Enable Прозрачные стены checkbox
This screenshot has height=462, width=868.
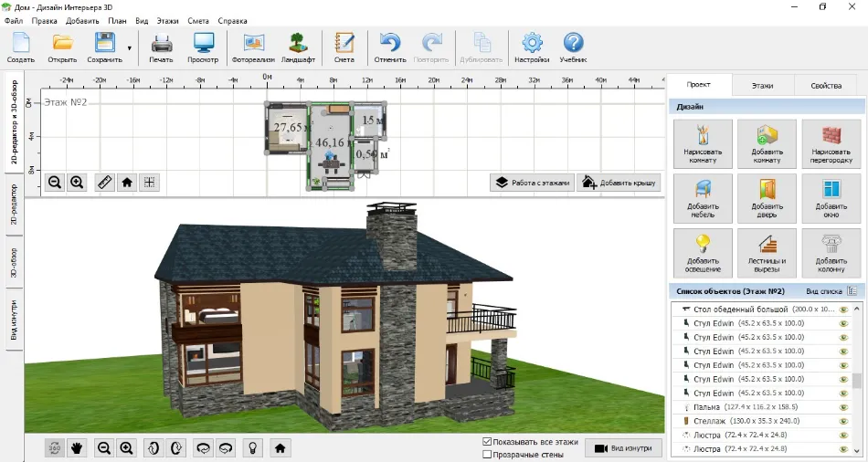pos(488,454)
